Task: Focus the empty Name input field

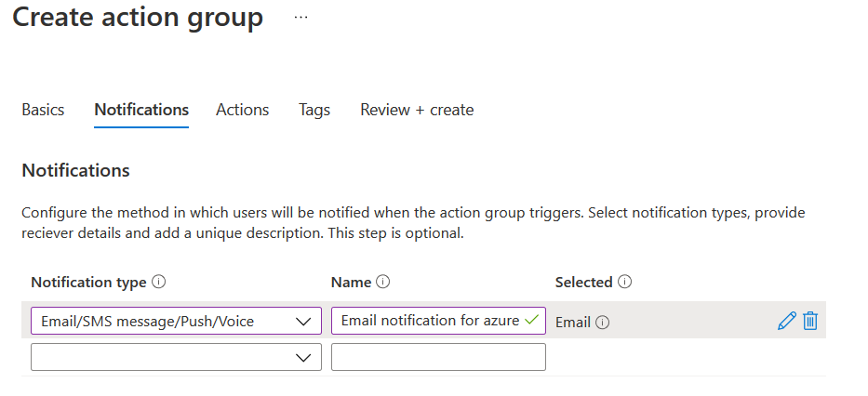Action: pyautogui.click(x=438, y=358)
